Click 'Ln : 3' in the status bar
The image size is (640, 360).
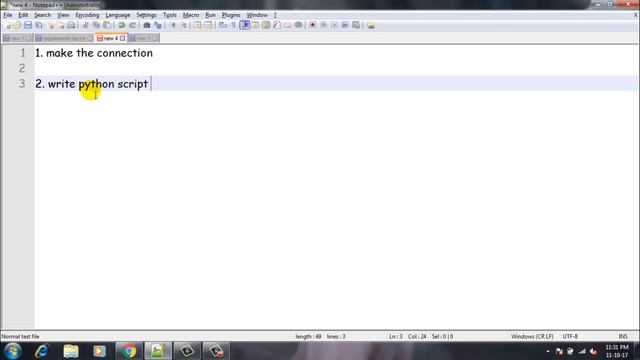(396, 336)
